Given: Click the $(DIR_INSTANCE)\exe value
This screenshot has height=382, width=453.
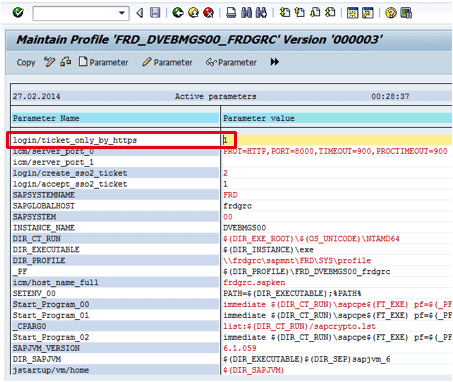Looking at the screenshot, I should (x=268, y=250).
